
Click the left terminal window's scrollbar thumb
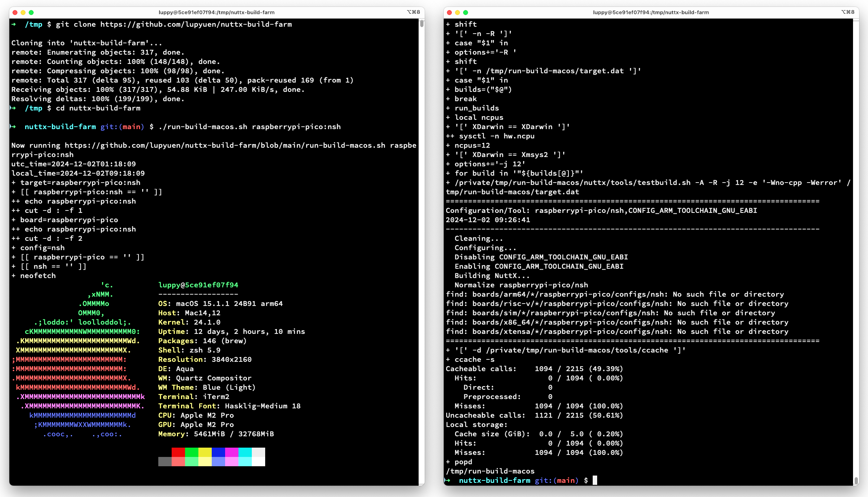click(x=421, y=23)
